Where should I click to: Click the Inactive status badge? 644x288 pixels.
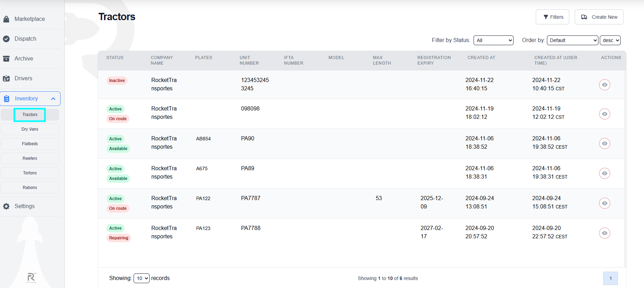(117, 81)
